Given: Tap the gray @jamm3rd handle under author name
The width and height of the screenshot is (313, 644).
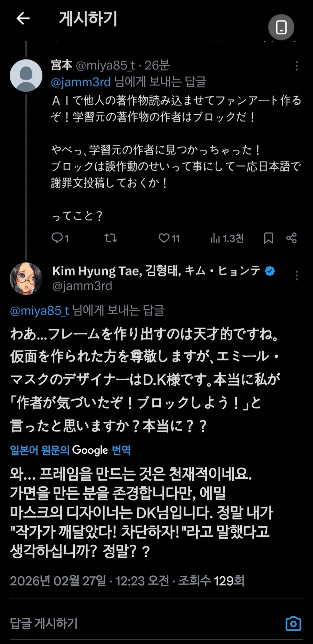Looking at the screenshot, I should point(82,286).
